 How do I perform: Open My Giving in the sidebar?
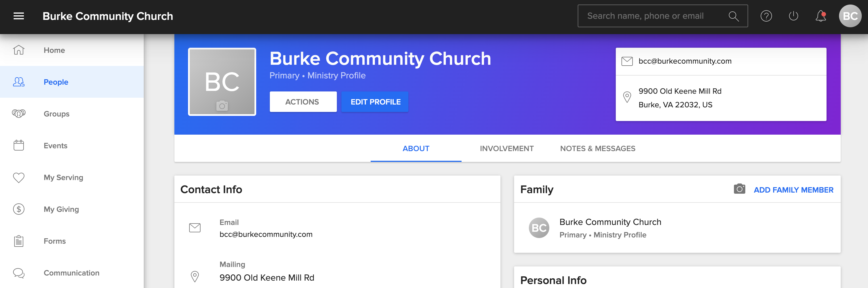tap(61, 209)
